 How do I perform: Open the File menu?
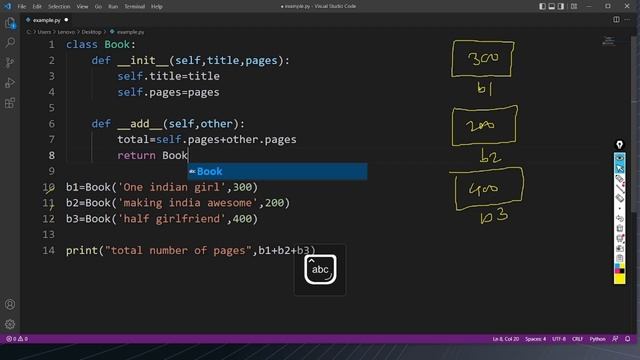(x=22, y=7)
